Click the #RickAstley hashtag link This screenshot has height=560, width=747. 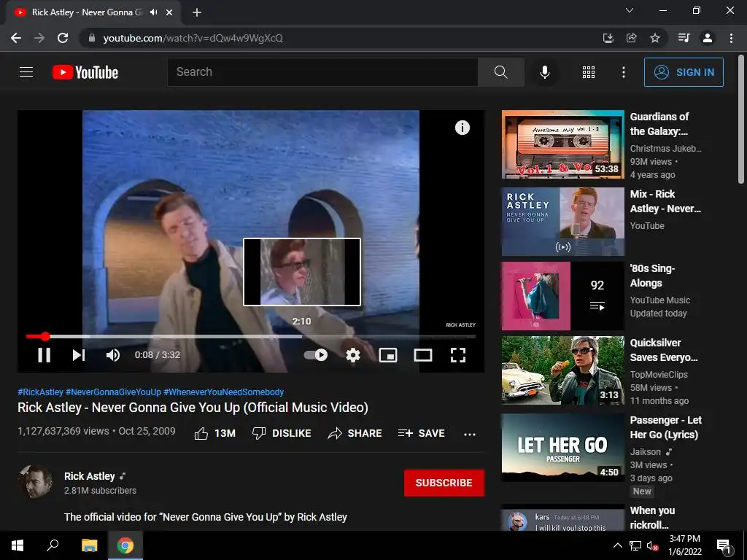click(41, 392)
